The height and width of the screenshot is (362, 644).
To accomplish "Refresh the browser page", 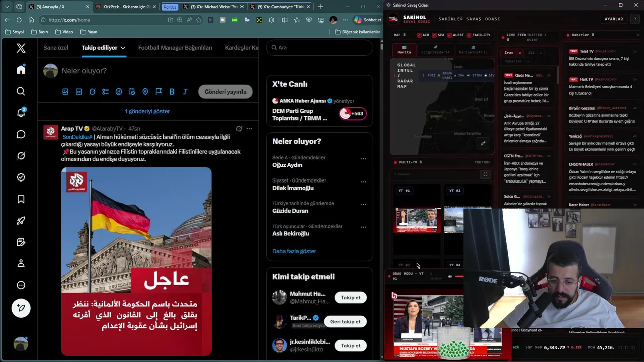I will coord(19,20).
